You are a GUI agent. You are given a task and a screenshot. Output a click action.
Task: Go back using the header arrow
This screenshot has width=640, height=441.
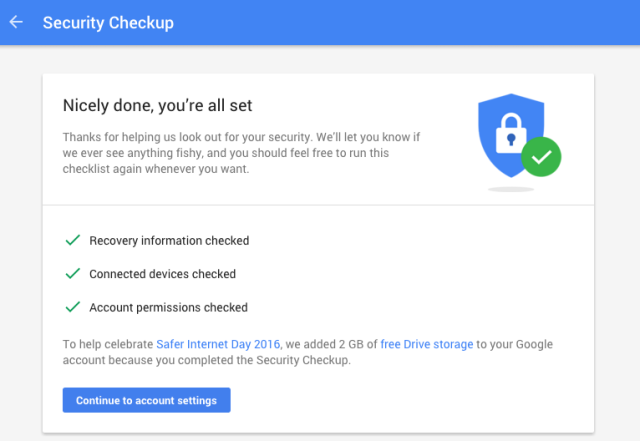[x=16, y=22]
